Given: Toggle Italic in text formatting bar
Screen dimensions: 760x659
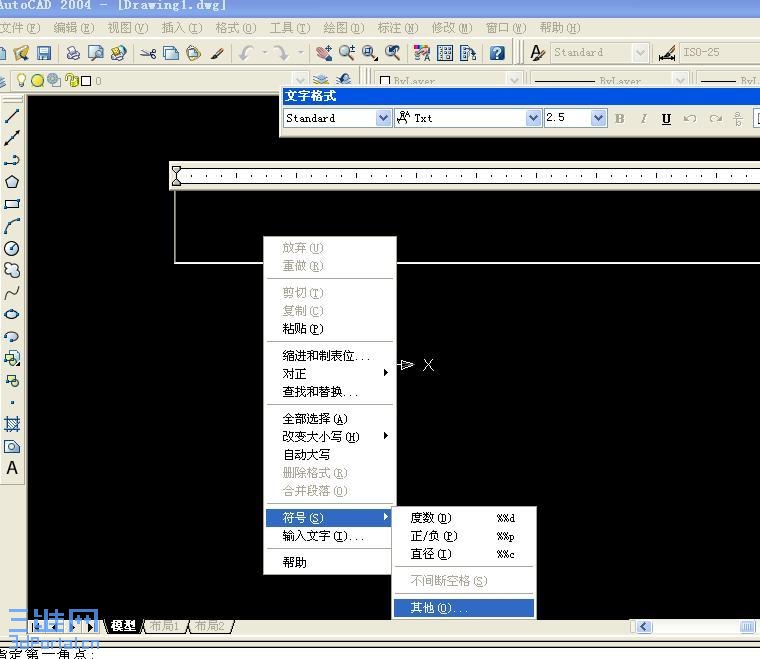Looking at the screenshot, I should (643, 119).
